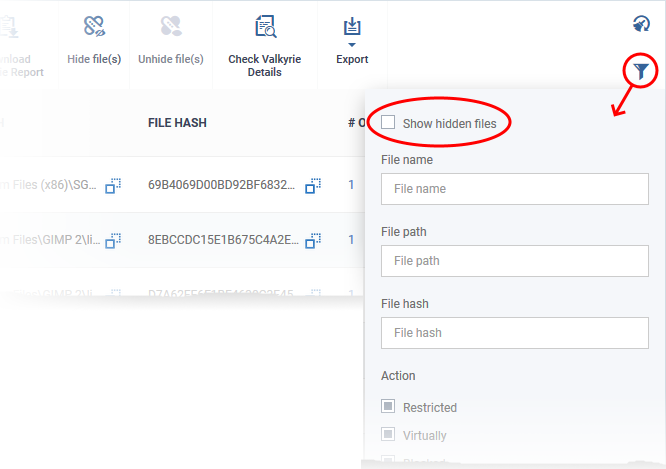This screenshot has width=666, height=469.
Task: Enable the Show hidden files checkbox
Action: click(388, 122)
